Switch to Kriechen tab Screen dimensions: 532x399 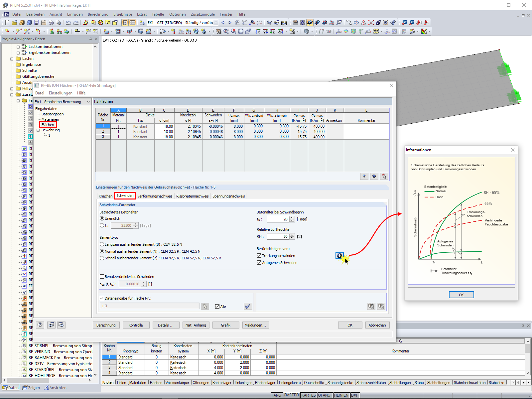pos(106,196)
